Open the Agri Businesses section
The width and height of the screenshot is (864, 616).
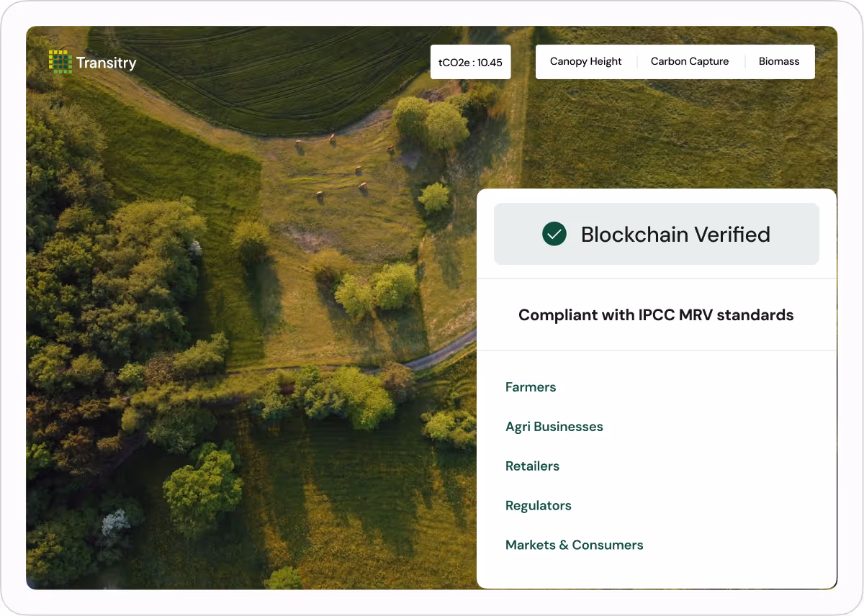[x=554, y=426]
